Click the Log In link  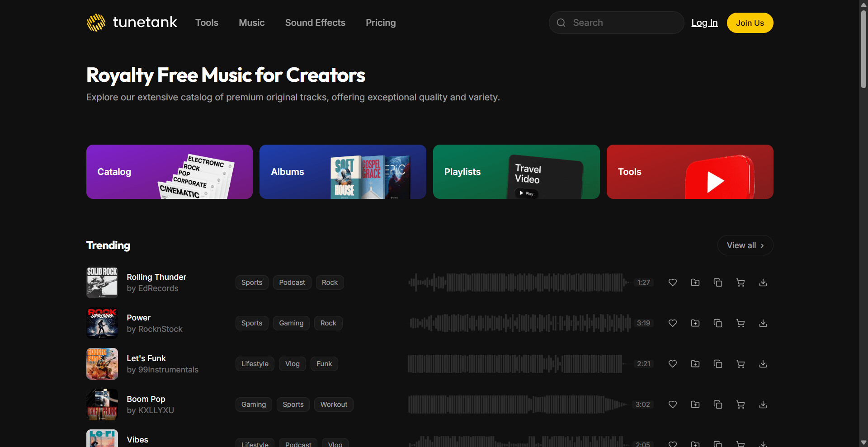pos(704,23)
